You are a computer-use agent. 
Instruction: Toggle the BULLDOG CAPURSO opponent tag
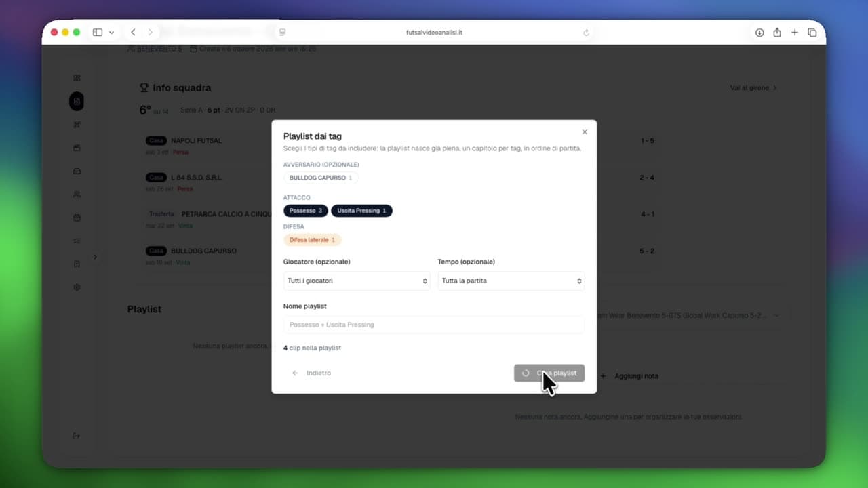point(321,178)
